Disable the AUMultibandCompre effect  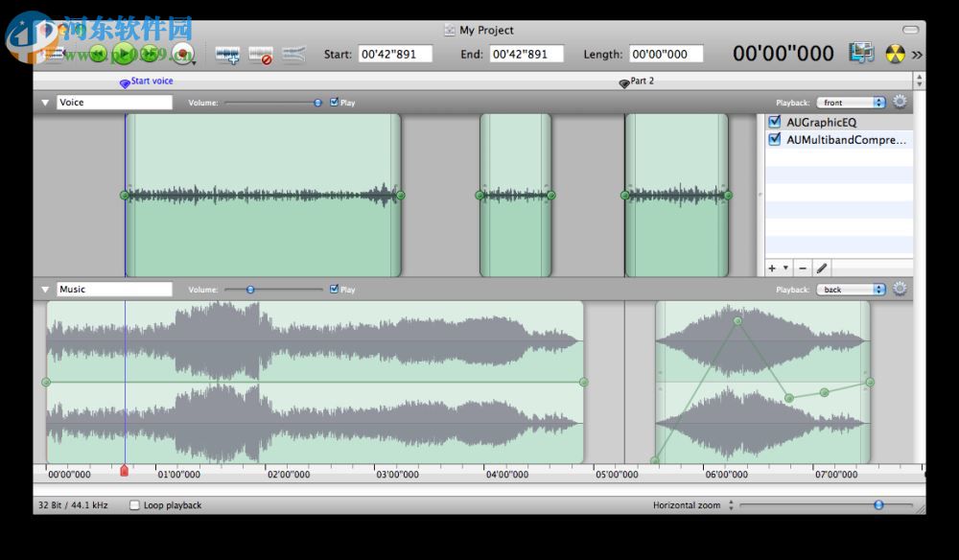(774, 140)
